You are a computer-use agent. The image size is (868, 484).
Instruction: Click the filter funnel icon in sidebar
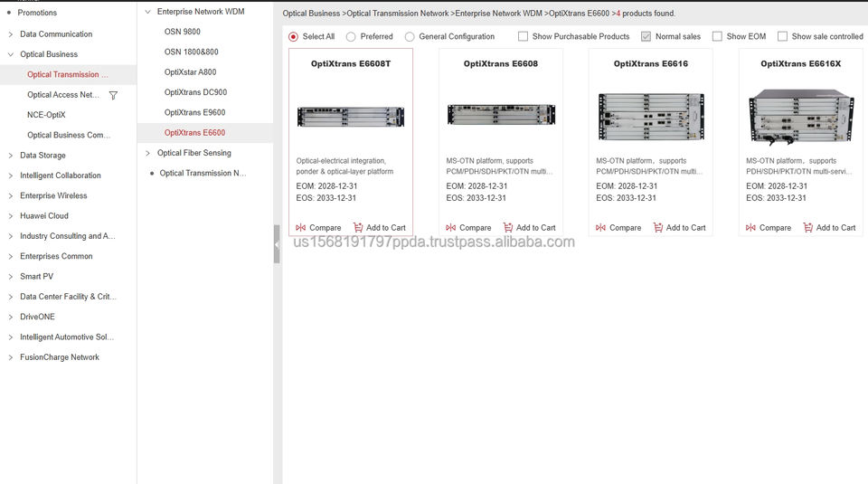pyautogui.click(x=113, y=95)
